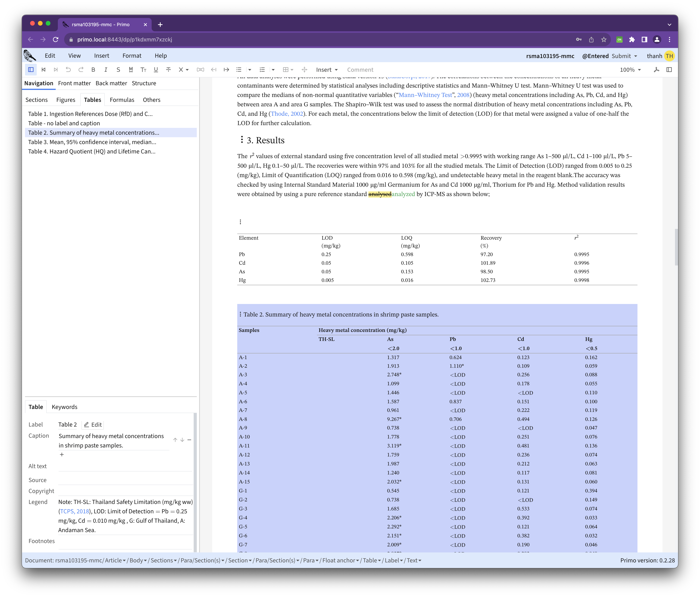The width and height of the screenshot is (700, 597).
Task: Toggle the right side panel icon
Action: click(x=669, y=70)
